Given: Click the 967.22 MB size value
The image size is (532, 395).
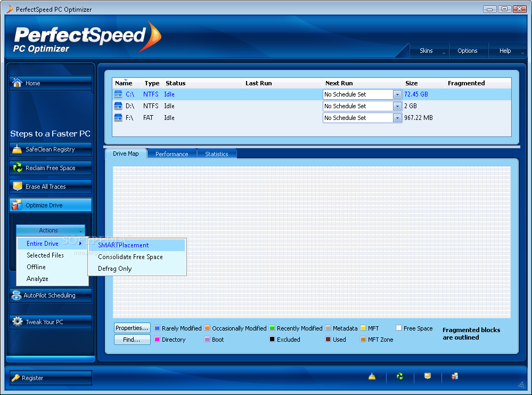Looking at the screenshot, I should click(419, 118).
